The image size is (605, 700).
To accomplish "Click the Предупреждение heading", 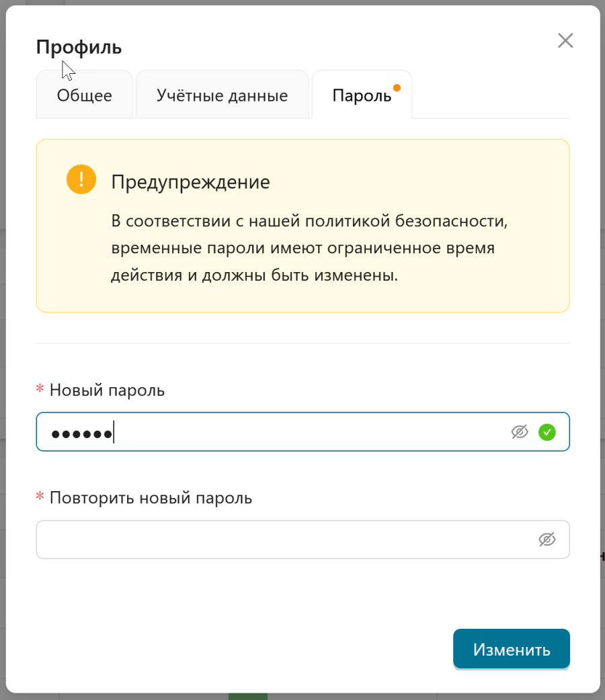I will coord(191,181).
